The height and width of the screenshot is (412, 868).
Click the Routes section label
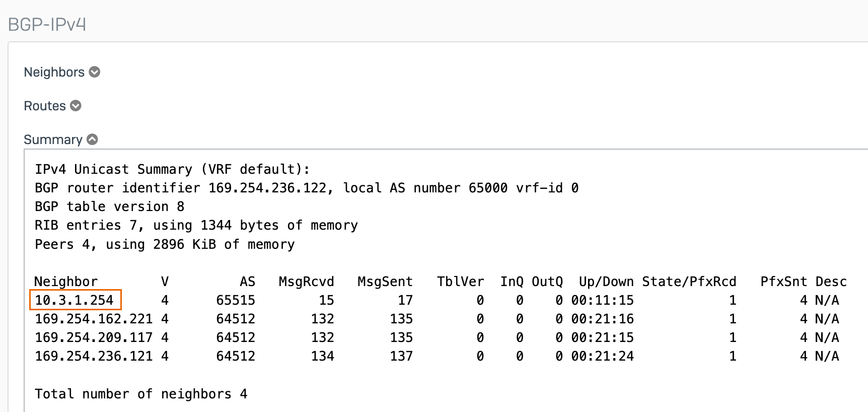click(x=45, y=106)
